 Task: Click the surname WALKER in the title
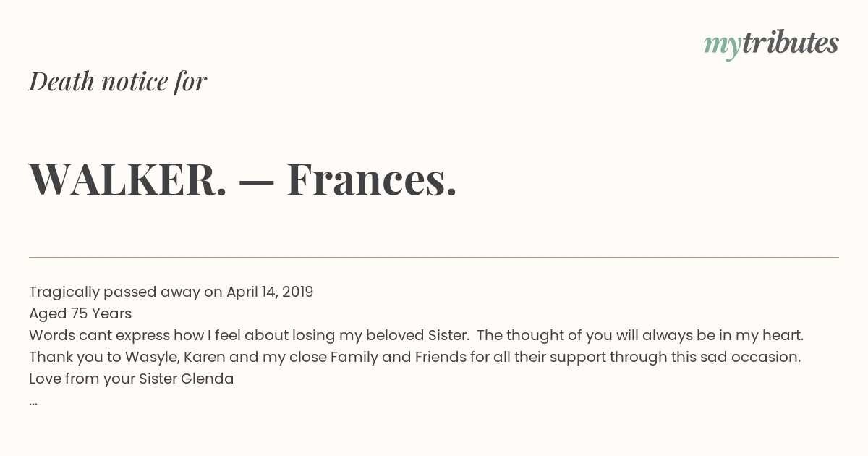[x=128, y=180]
